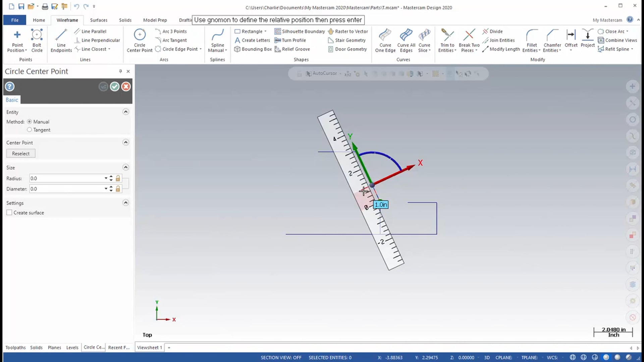Open the Radius value dropdown
This screenshot has height=362, width=644.
point(106,178)
